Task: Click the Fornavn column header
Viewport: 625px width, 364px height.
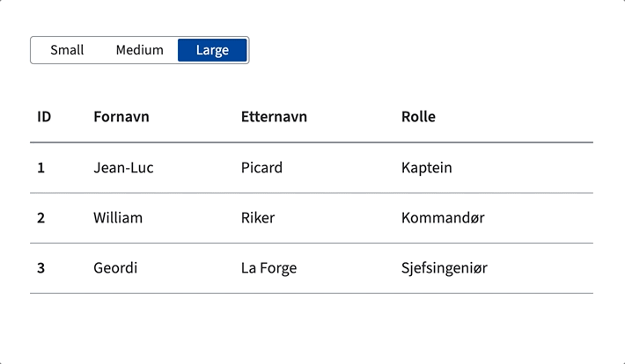Action: click(121, 117)
